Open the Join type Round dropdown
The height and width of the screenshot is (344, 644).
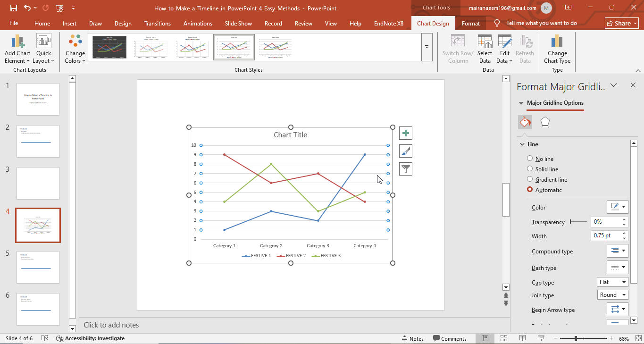point(612,295)
